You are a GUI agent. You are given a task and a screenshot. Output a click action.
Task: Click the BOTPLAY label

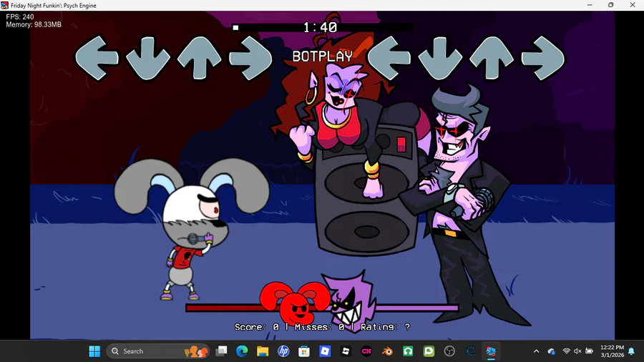[x=323, y=57]
